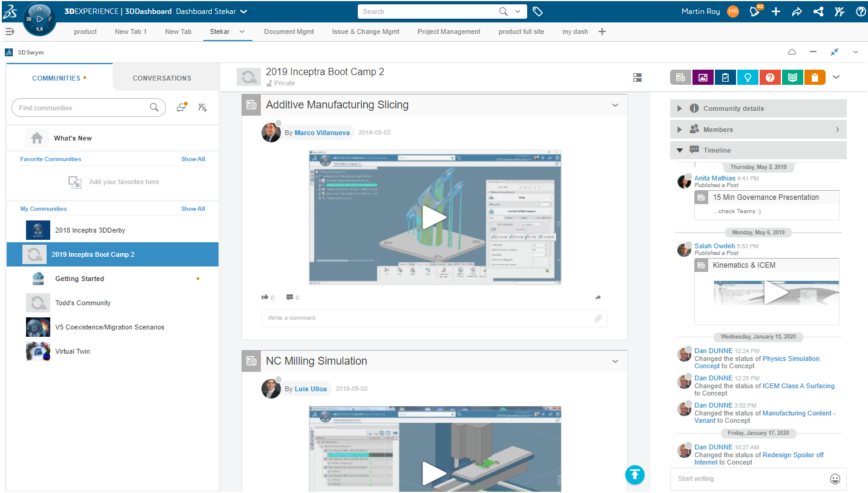Open the emoji picker in Start writing

[835, 479]
